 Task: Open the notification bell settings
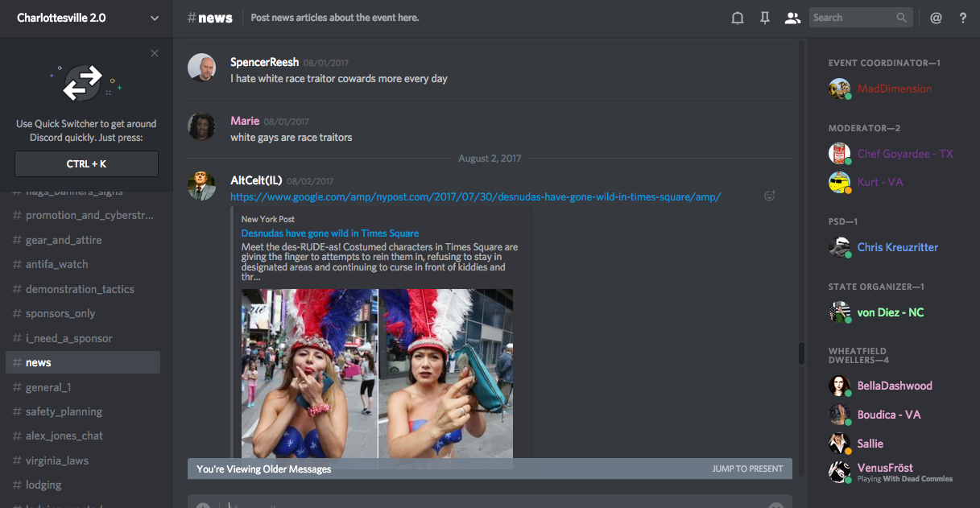pos(737,18)
